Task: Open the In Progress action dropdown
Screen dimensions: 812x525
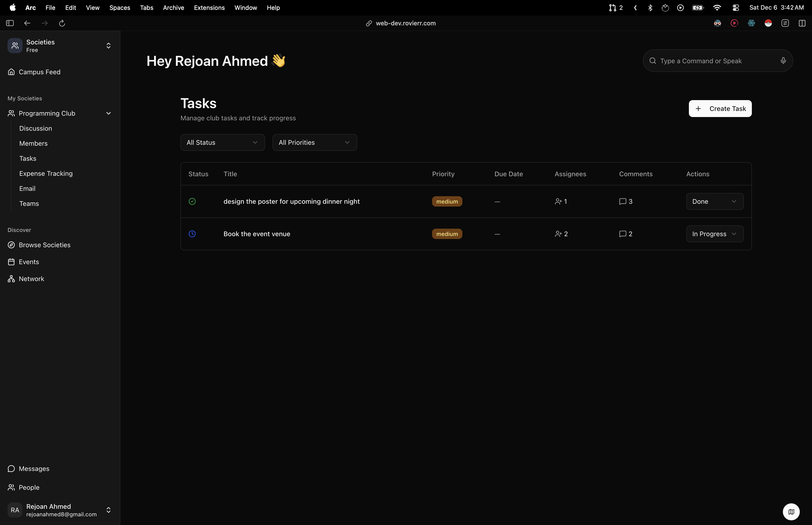Action: 714,234
